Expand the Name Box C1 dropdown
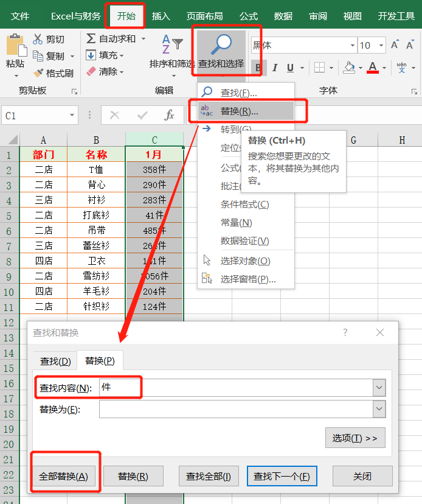 72,115
